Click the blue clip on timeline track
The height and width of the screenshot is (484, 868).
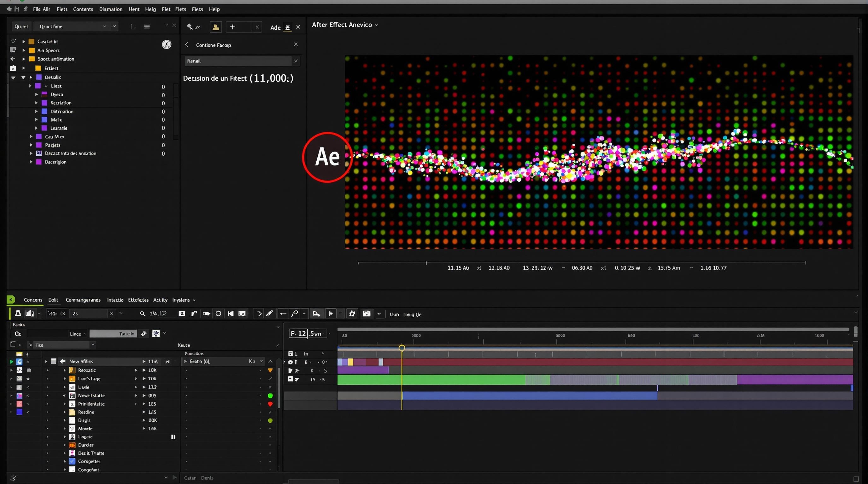(530, 395)
